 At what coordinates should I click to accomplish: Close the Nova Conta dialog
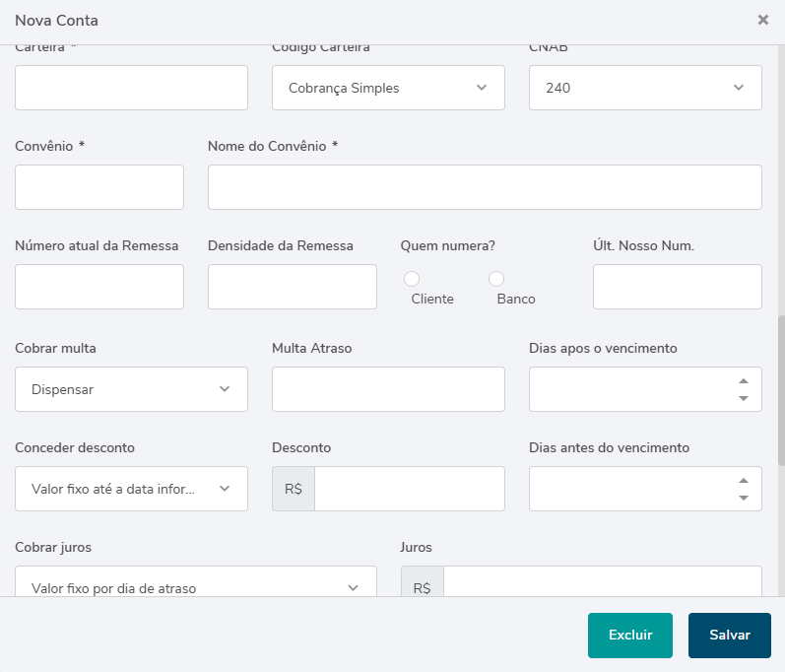click(x=762, y=20)
